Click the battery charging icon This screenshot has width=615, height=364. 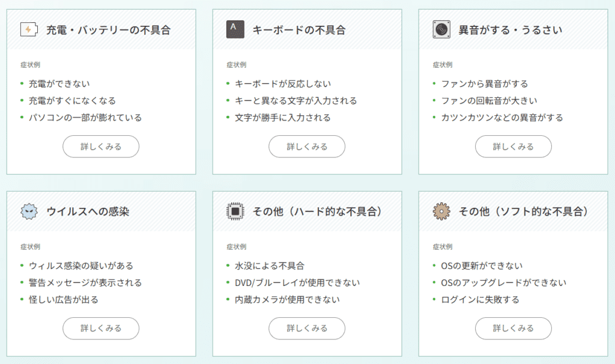(x=29, y=29)
